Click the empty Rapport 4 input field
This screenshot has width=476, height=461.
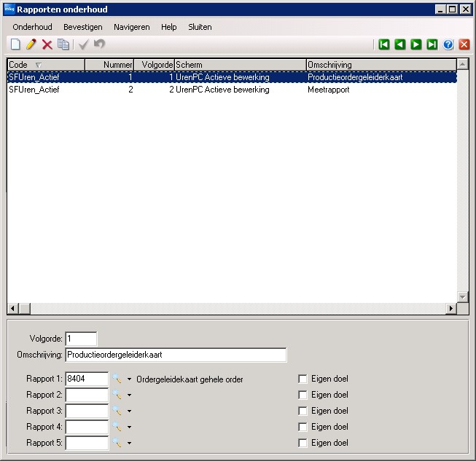point(87,427)
